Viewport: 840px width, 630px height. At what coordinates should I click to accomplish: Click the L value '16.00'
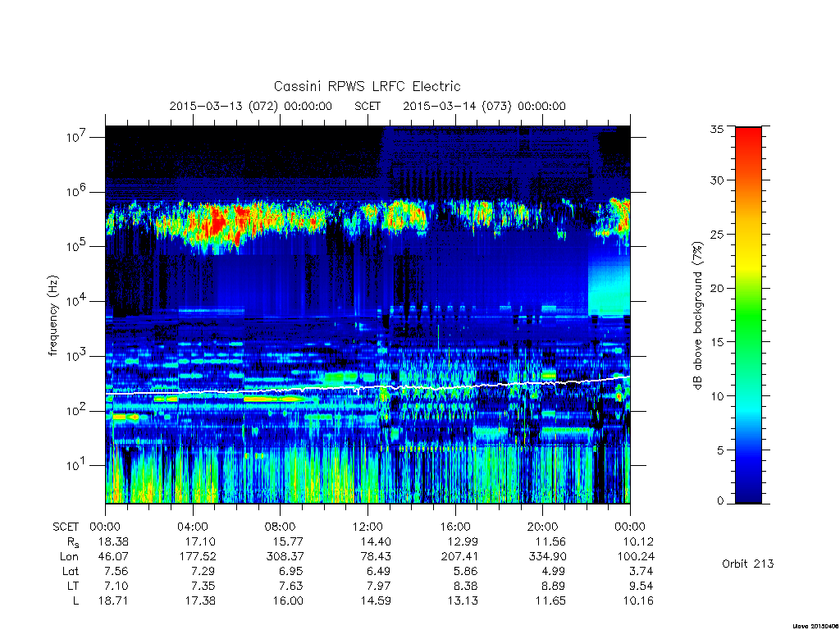tap(288, 601)
